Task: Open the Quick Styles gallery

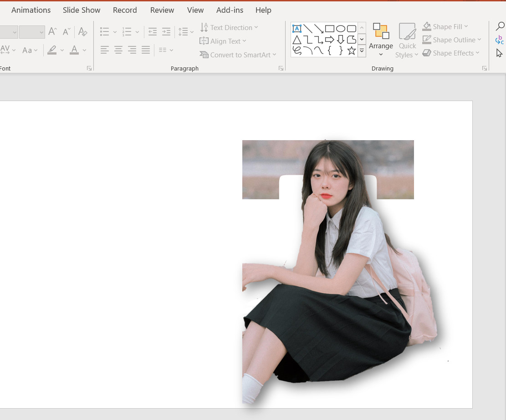Action: (x=407, y=40)
